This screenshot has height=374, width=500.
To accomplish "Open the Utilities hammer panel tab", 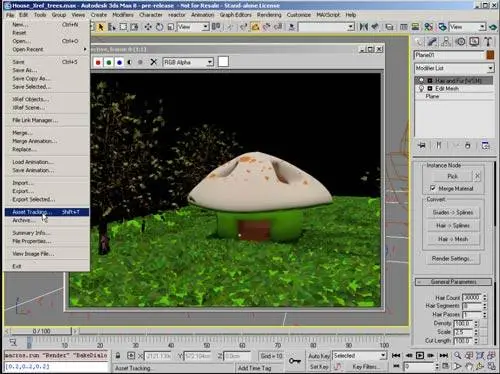I will tap(488, 42).
